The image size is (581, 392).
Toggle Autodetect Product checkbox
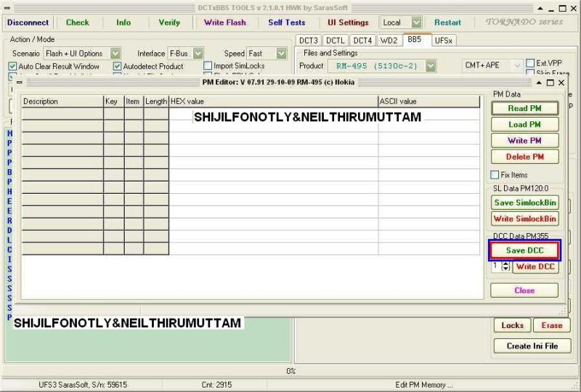[x=118, y=66]
